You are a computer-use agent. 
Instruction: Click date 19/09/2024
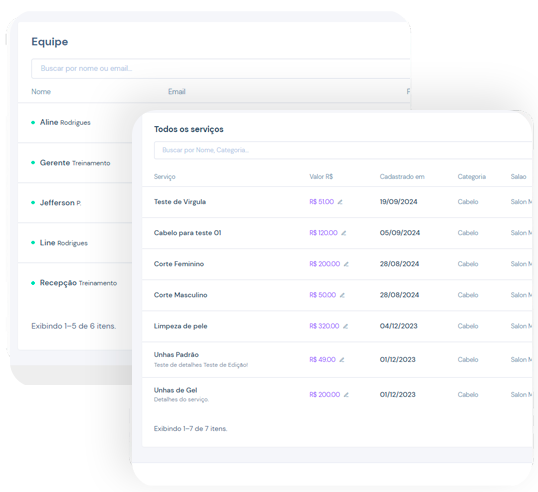[x=398, y=202]
